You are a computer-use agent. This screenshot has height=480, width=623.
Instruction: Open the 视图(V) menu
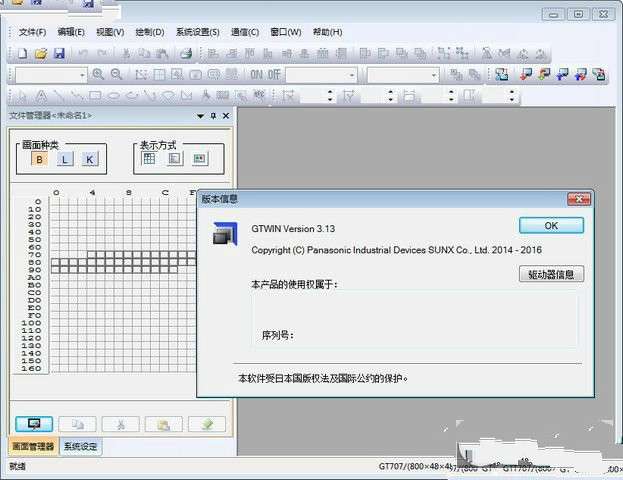[x=110, y=32]
